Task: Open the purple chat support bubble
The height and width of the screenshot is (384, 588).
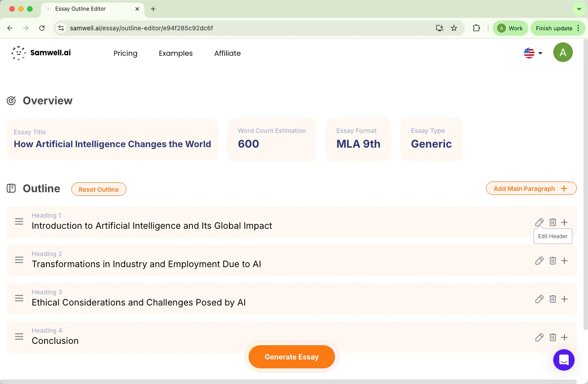Action: click(x=563, y=360)
